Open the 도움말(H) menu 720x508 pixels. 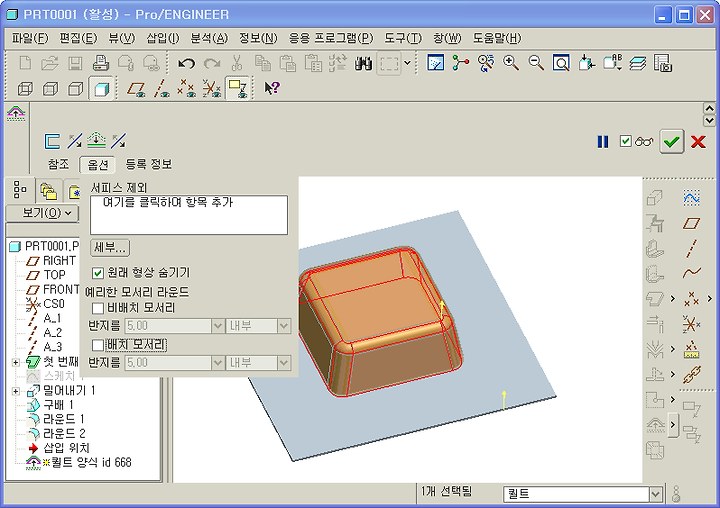(497, 38)
